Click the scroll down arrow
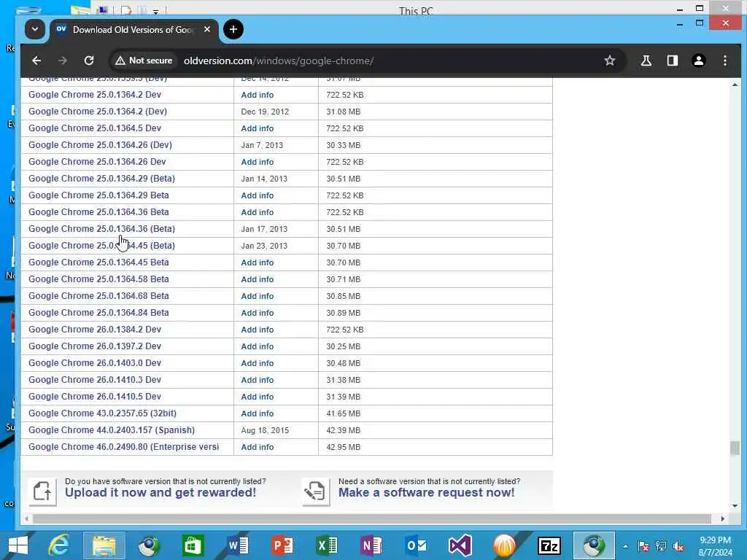 click(735, 506)
